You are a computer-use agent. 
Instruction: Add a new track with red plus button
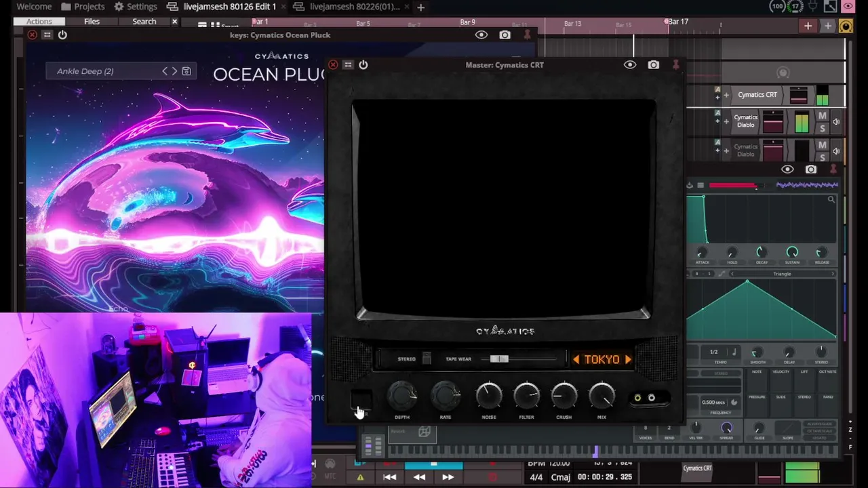[808, 26]
